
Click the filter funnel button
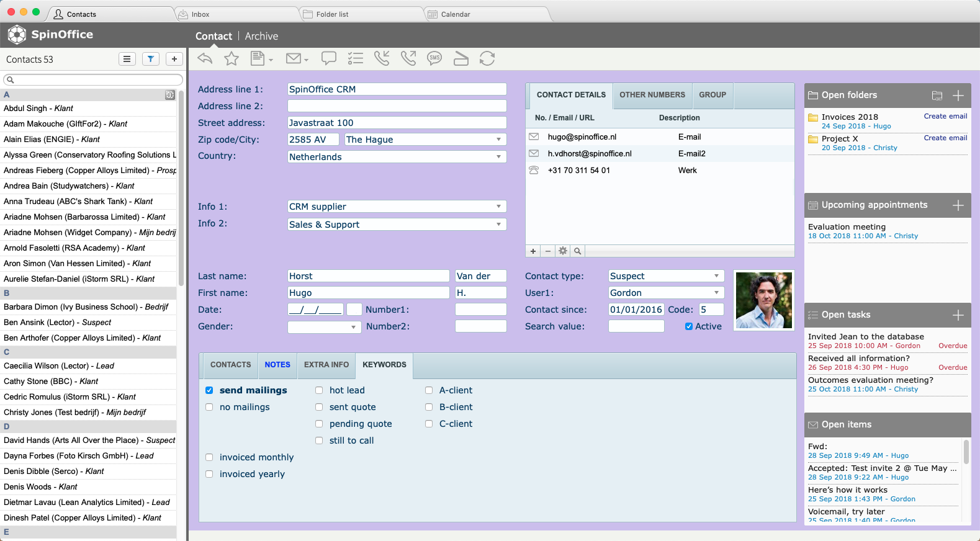[151, 59]
